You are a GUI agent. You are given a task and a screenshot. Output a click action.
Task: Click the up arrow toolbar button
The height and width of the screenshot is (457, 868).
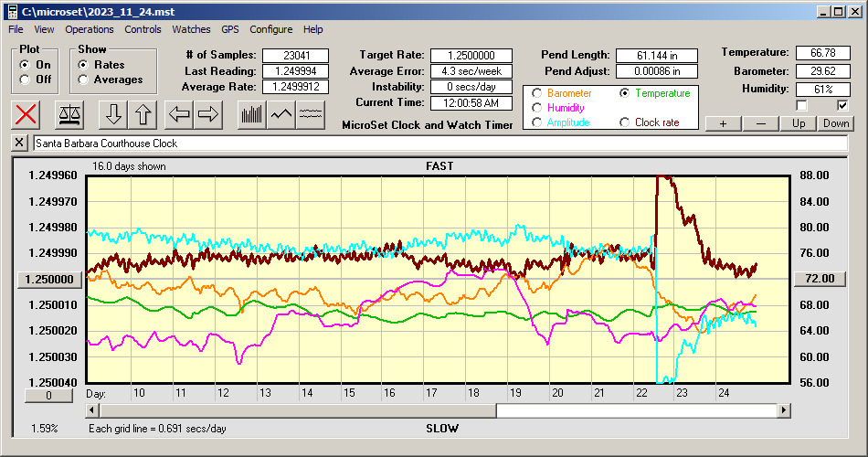[143, 114]
